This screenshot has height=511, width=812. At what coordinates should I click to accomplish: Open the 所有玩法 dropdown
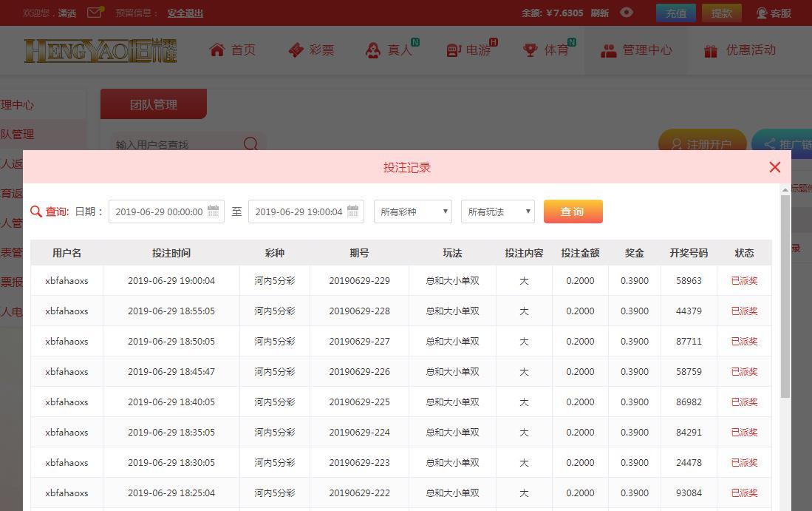[x=498, y=211]
